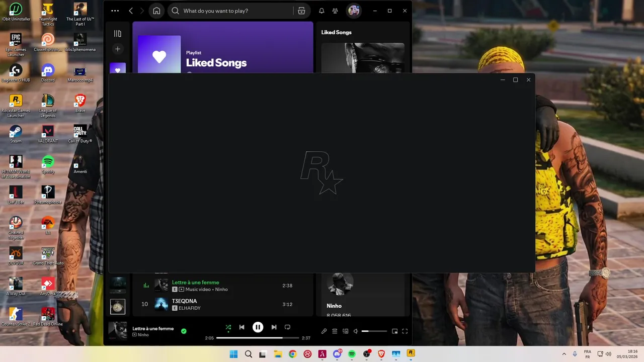Go to the previous Spotify track
The width and height of the screenshot is (644, 362).
coord(242,327)
